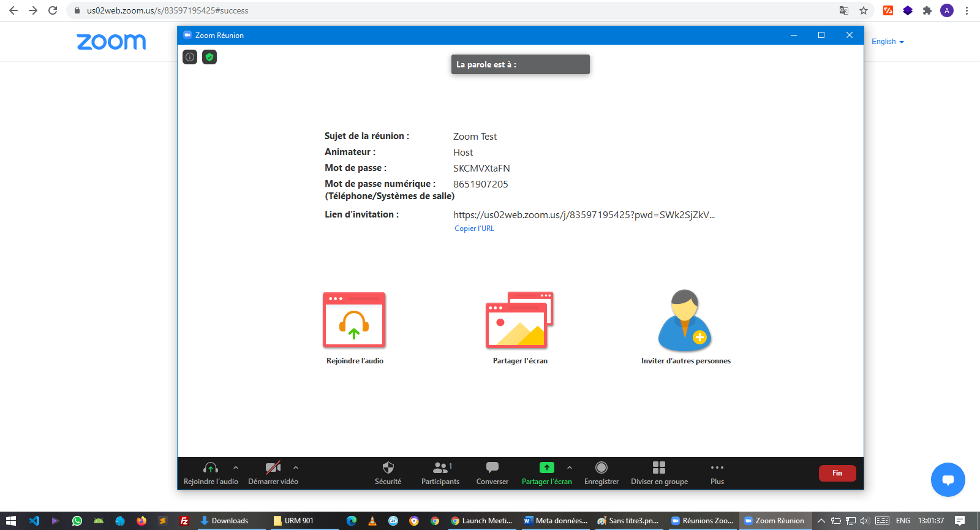Image resolution: width=980 pixels, height=530 pixels.
Task: Click the large Partager l'écran image
Action: [x=519, y=320]
